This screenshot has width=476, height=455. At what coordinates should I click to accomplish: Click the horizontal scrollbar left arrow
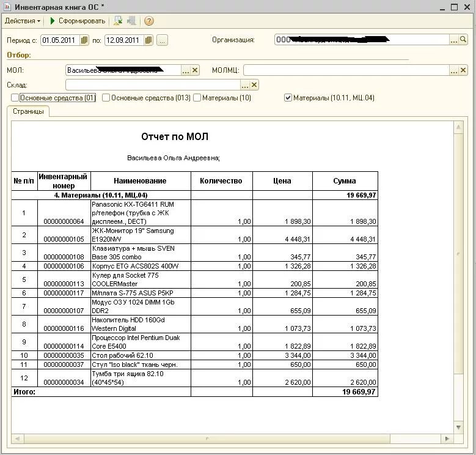click(17, 438)
